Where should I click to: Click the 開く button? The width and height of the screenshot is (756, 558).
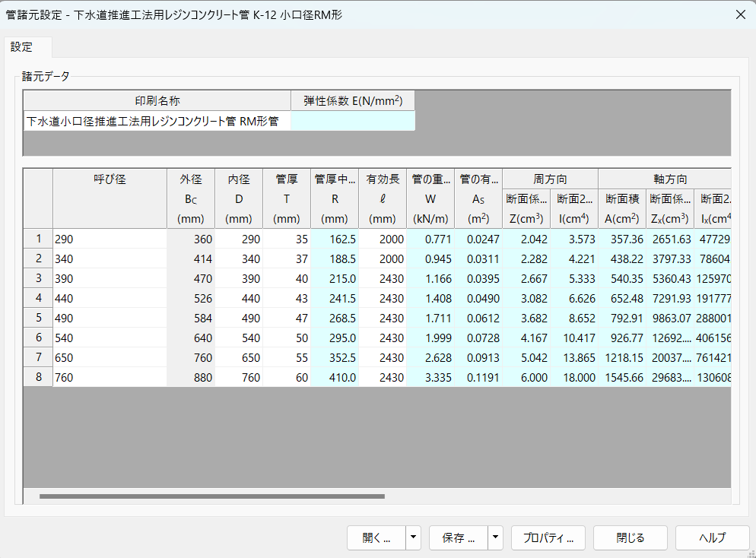[x=376, y=537]
